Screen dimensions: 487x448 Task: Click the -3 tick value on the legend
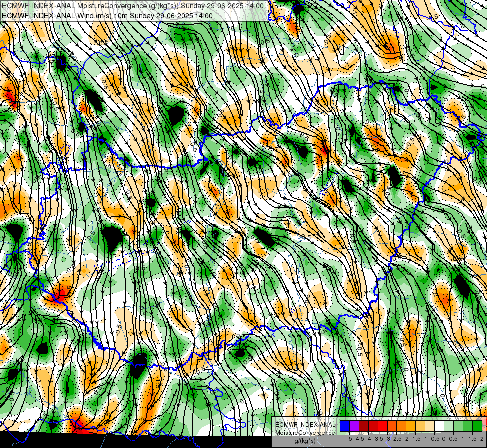coord(387,439)
